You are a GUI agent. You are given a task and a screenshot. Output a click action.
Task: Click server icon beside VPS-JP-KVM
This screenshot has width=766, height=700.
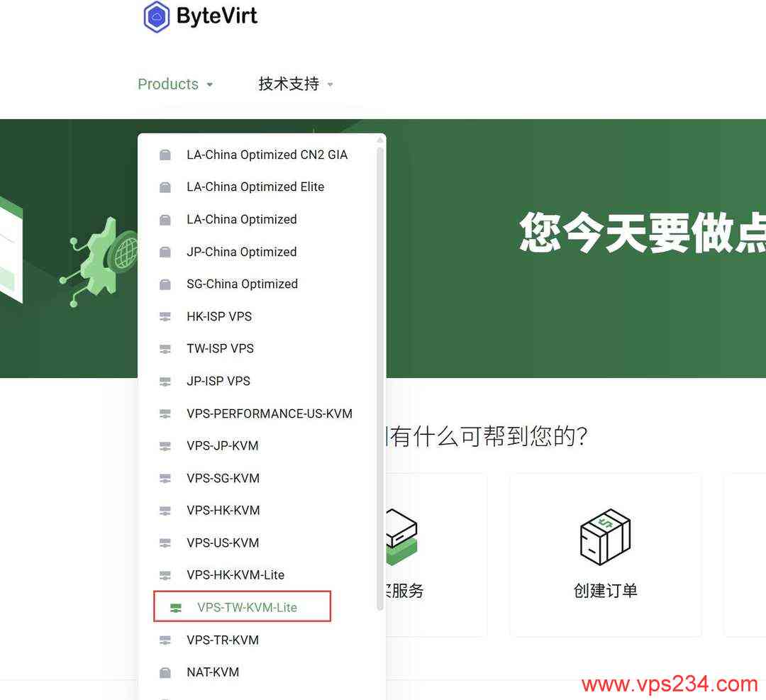coord(165,446)
